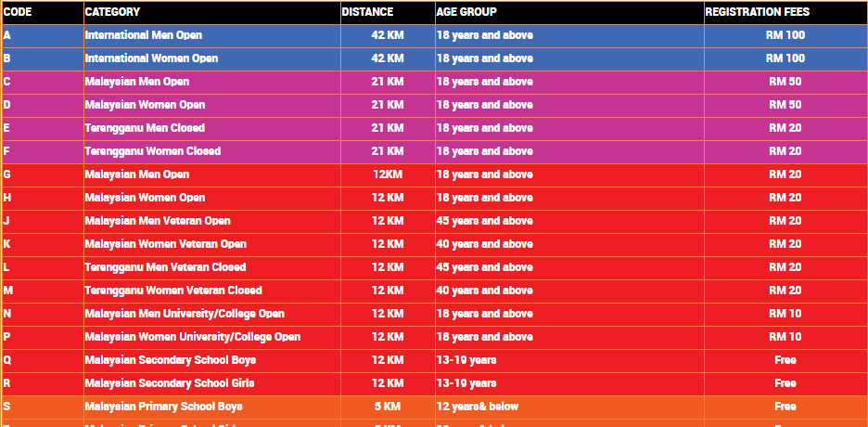Click the 12 years& below age cell
Image resolution: width=868 pixels, height=427 pixels.
tap(569, 408)
